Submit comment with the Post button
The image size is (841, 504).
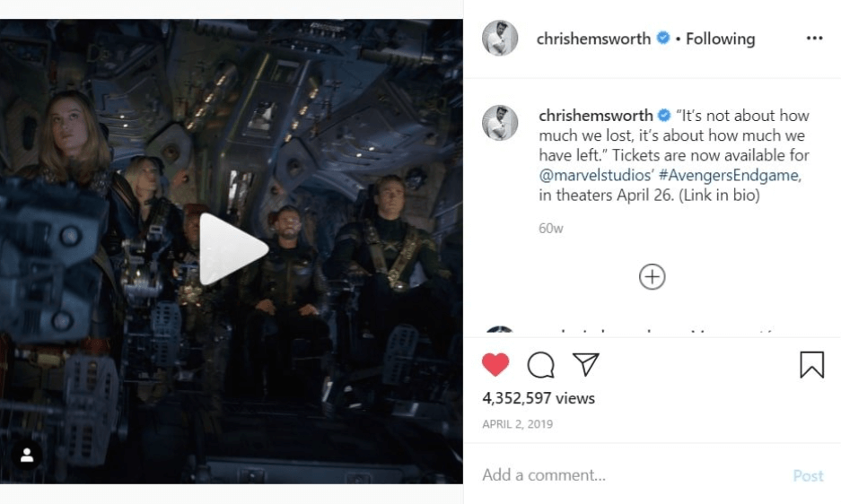pyautogui.click(x=808, y=475)
